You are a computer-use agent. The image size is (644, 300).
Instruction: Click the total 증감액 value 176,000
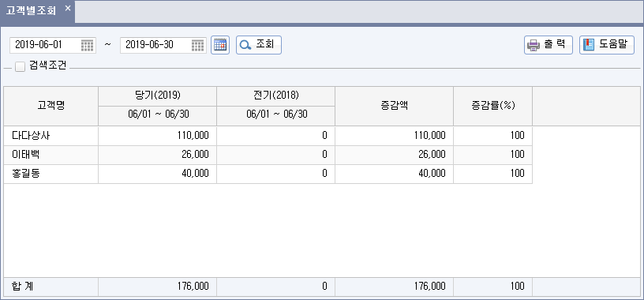pos(429,287)
